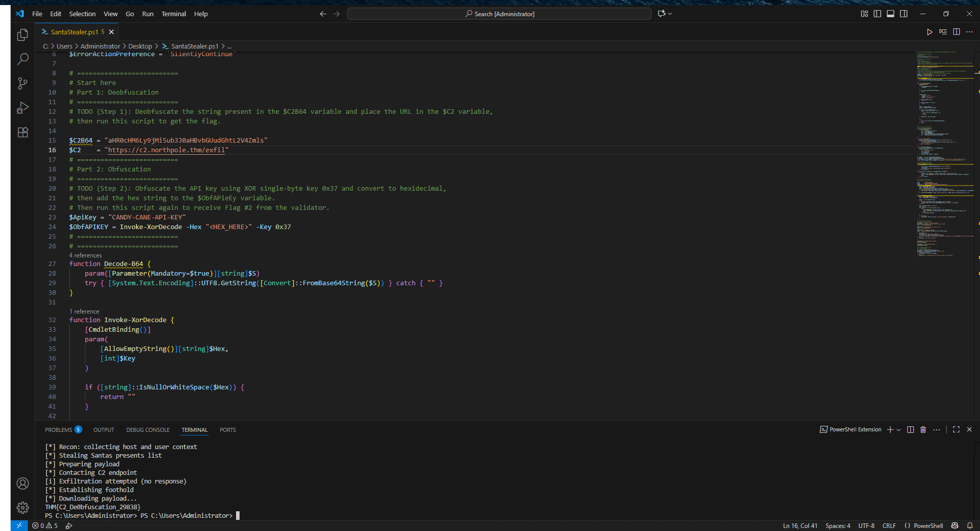Toggle the bottom panel visibility
This screenshot has height=531, width=980.
[x=891, y=14]
